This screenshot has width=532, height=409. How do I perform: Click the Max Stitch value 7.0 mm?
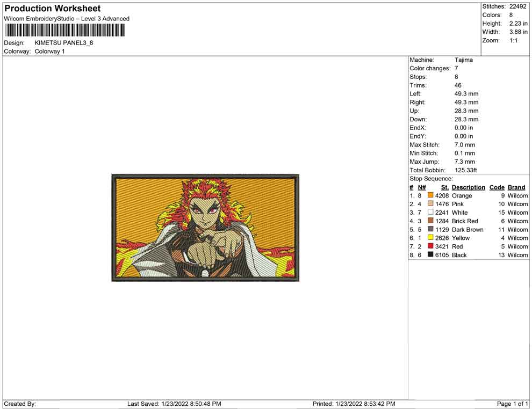point(465,145)
